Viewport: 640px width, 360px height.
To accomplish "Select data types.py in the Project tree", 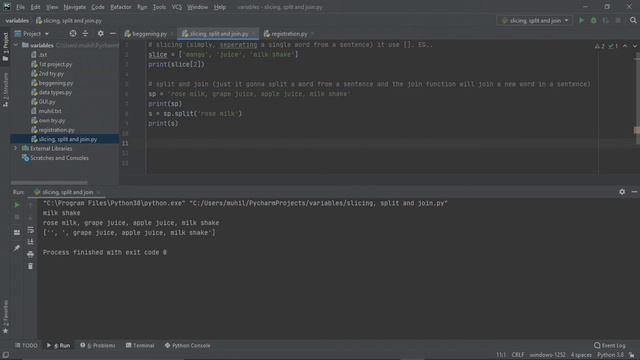I will coord(55,92).
